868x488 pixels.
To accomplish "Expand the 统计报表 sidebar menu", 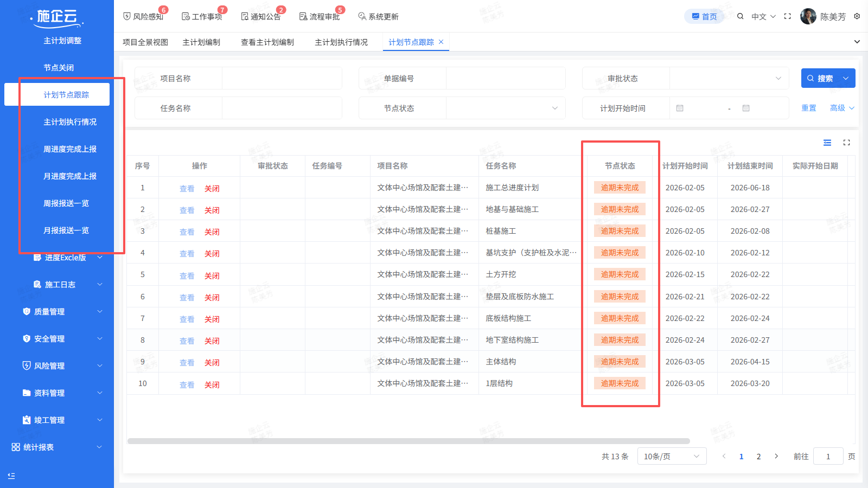I will pos(57,447).
